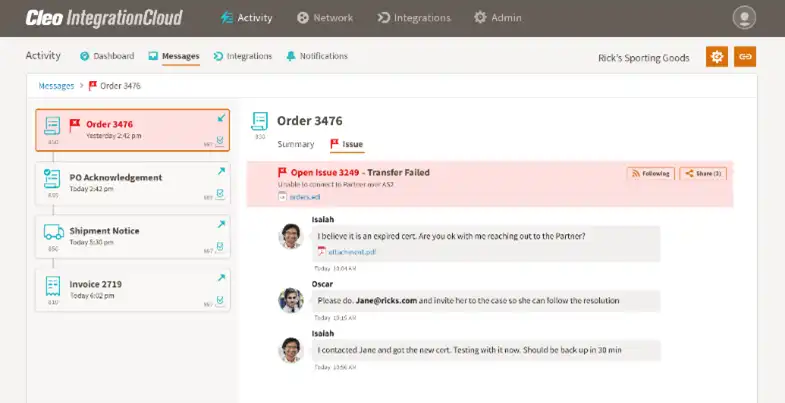785x403 pixels.
Task: Click the user profile avatar icon
Action: pos(744,18)
